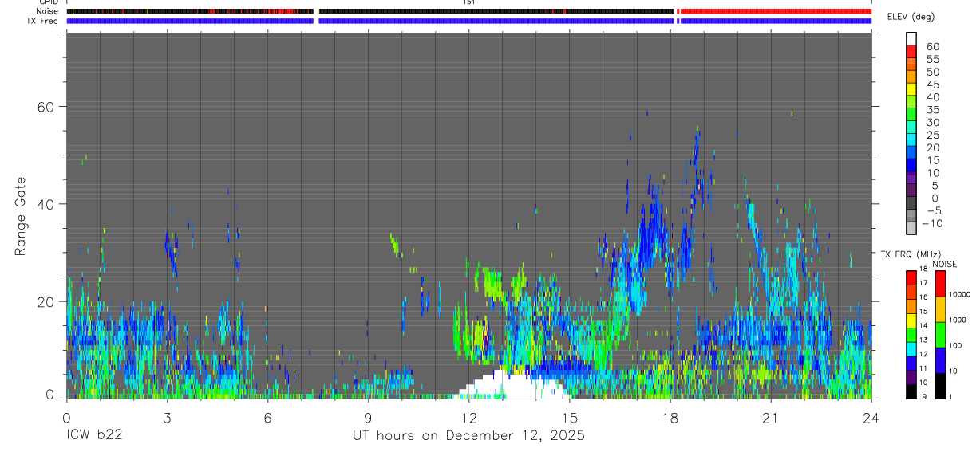Viewport: 980px width, 452px height.
Task: Click the 18 tick label on the UT hours axis
Action: point(670,417)
